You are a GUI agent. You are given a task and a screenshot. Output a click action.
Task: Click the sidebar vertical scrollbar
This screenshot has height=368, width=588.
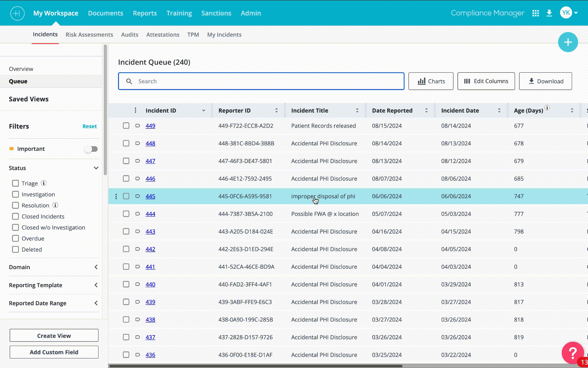tap(105, 110)
